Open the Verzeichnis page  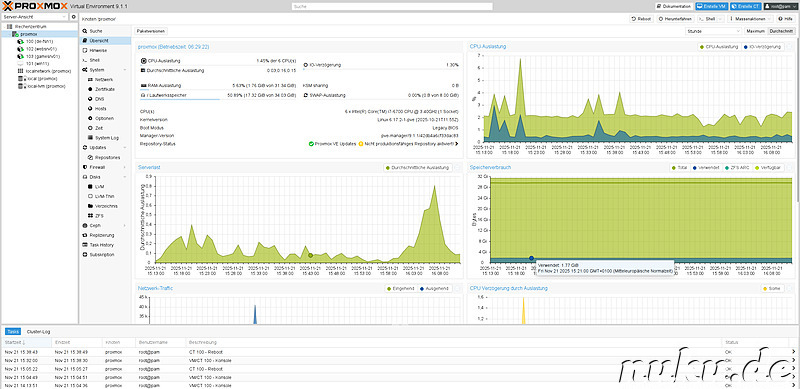pos(105,206)
